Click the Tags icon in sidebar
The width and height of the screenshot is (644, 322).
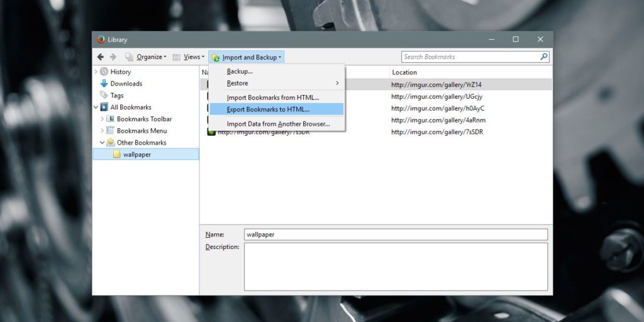pos(104,96)
